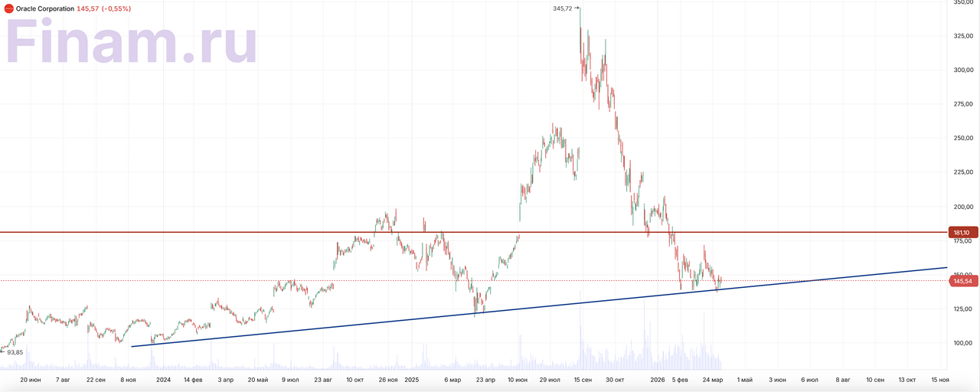Image resolution: width=980 pixels, height=392 pixels.
Task: Click the red Oracle logo icon
Action: [x=9, y=8]
